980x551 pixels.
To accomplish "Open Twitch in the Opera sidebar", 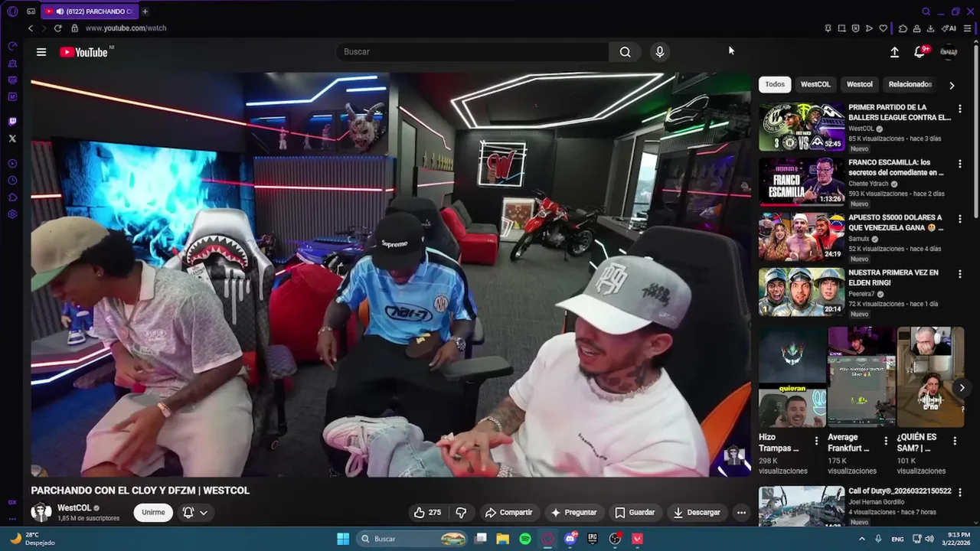I will (12, 122).
